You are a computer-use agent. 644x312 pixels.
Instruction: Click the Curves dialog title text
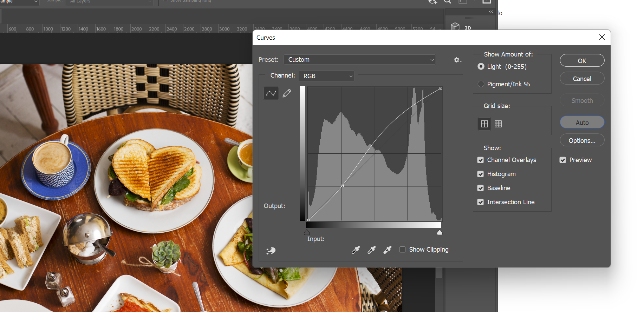pos(266,38)
